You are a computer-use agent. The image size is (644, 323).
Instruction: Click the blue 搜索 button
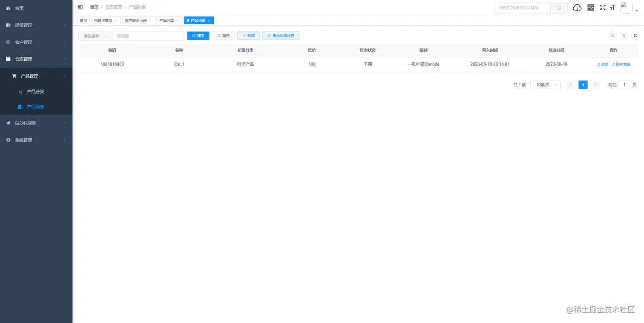pos(198,36)
